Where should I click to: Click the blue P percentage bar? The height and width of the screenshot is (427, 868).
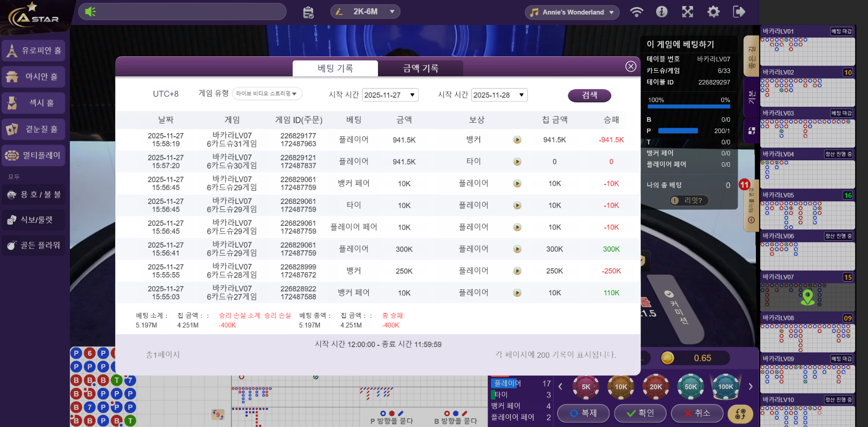678,131
